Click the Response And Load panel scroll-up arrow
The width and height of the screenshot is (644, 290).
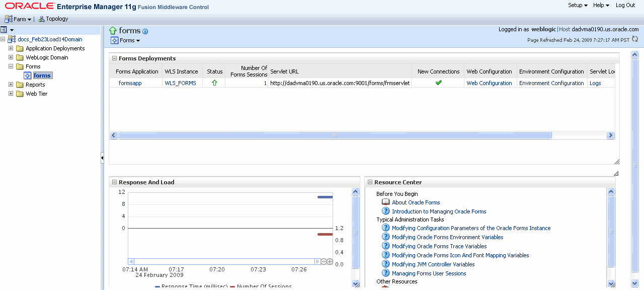click(x=356, y=191)
